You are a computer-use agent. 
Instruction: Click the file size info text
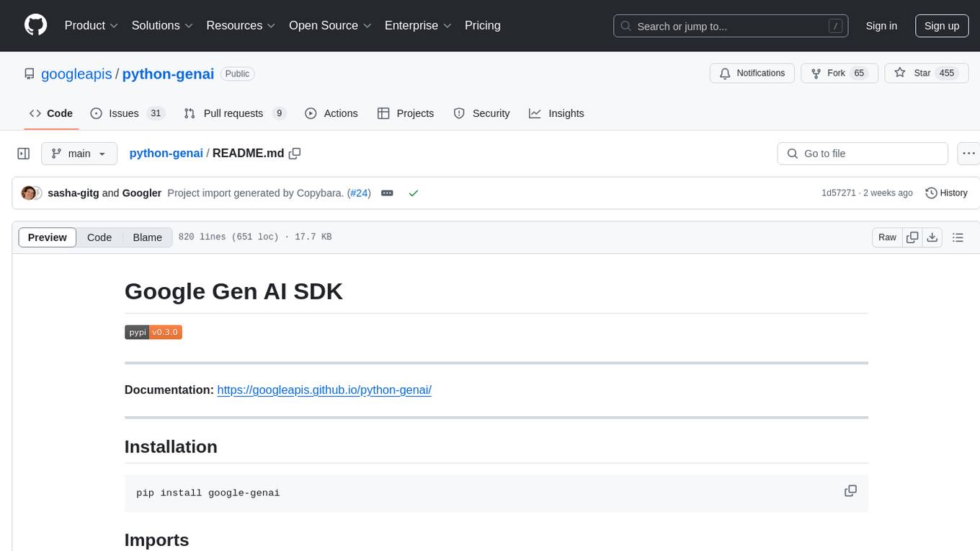255,237
